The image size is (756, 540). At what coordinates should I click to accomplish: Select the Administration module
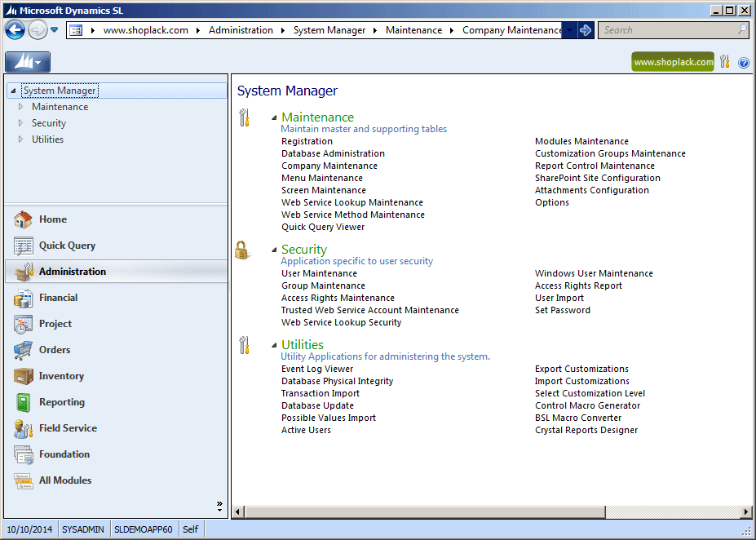pos(116,272)
